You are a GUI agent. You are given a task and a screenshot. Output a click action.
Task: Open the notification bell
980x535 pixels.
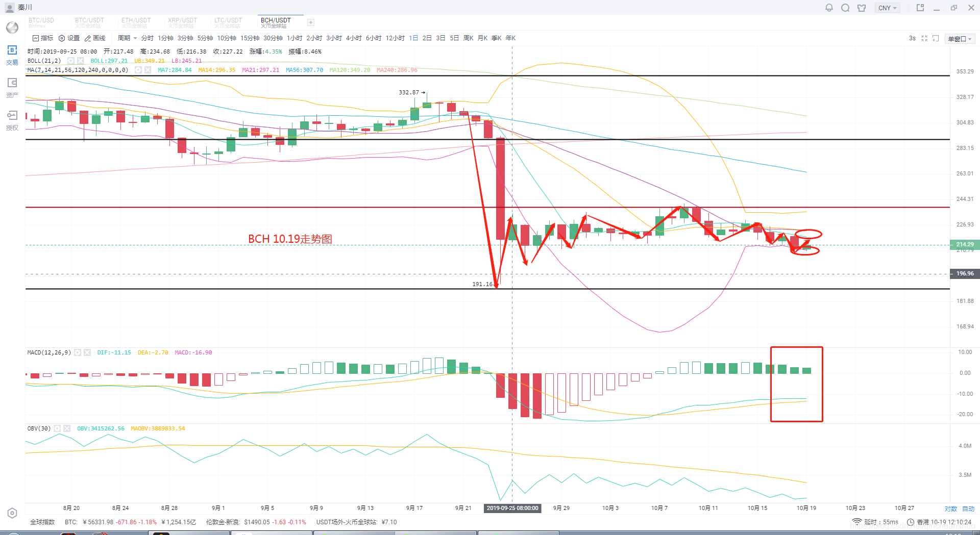(x=829, y=8)
